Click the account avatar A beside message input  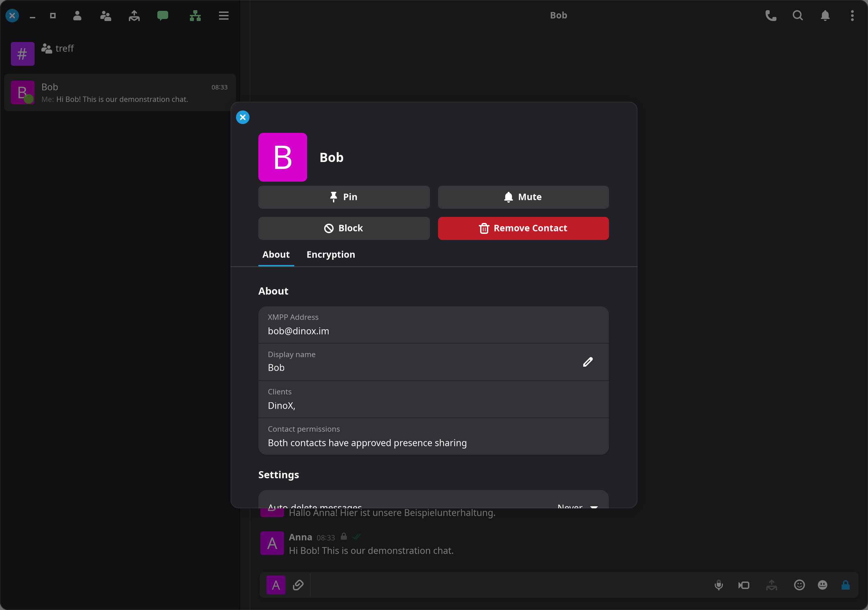click(276, 585)
